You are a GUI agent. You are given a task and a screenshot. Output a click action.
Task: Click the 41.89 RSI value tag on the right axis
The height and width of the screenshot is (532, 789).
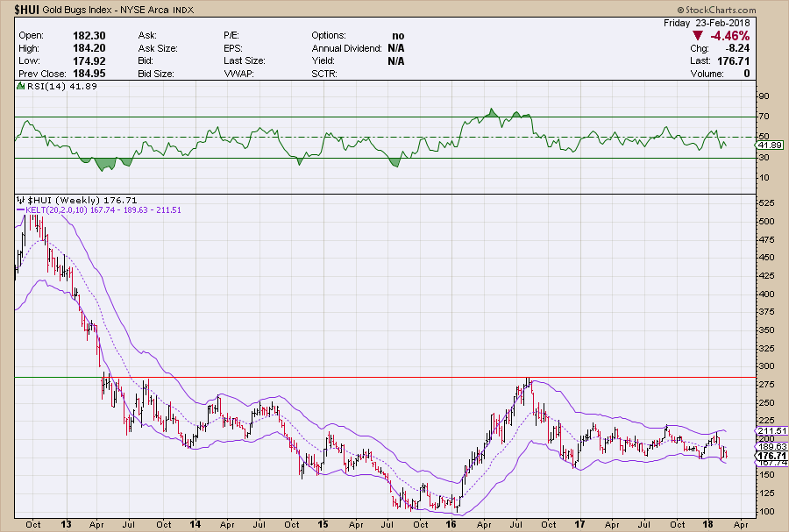coord(770,145)
